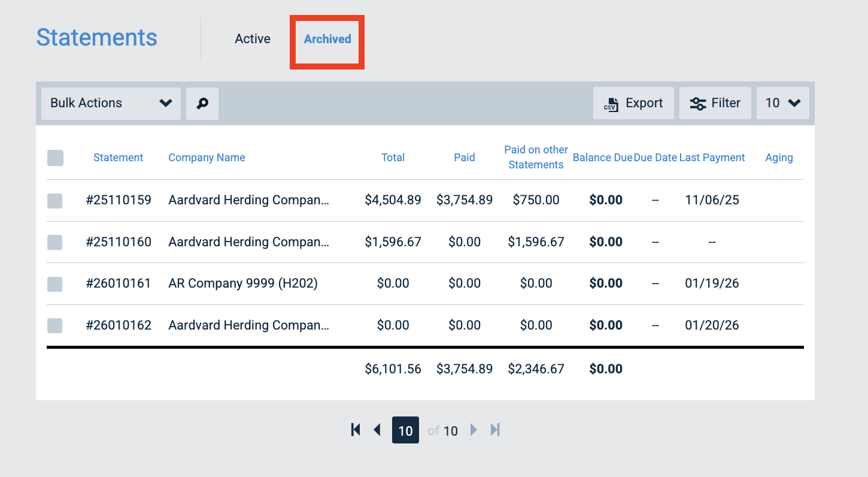
Task: Sort by Due Date column
Action: point(655,158)
